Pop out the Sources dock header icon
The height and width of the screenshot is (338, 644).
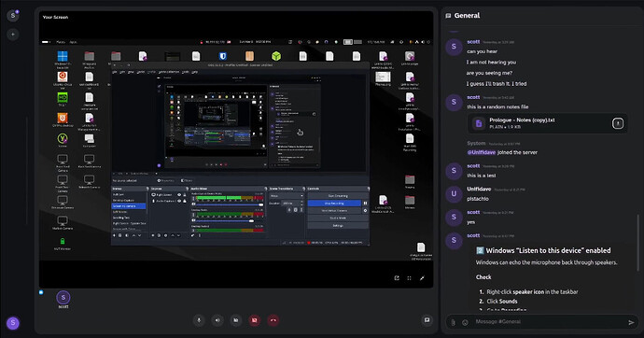tap(187, 189)
